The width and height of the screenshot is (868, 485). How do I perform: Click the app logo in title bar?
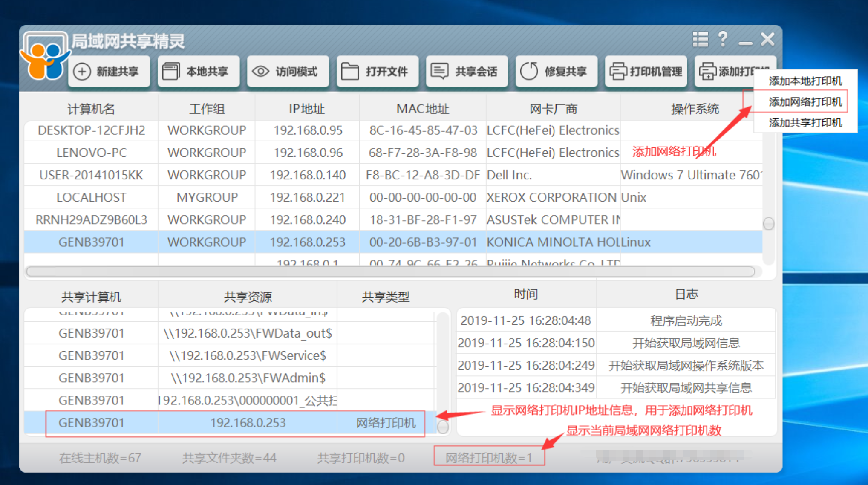pyautogui.click(x=45, y=56)
